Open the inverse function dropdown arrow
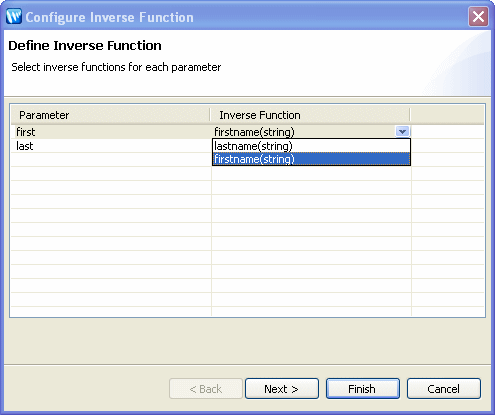Screen dimensions: 495x415 pyautogui.click(x=402, y=132)
